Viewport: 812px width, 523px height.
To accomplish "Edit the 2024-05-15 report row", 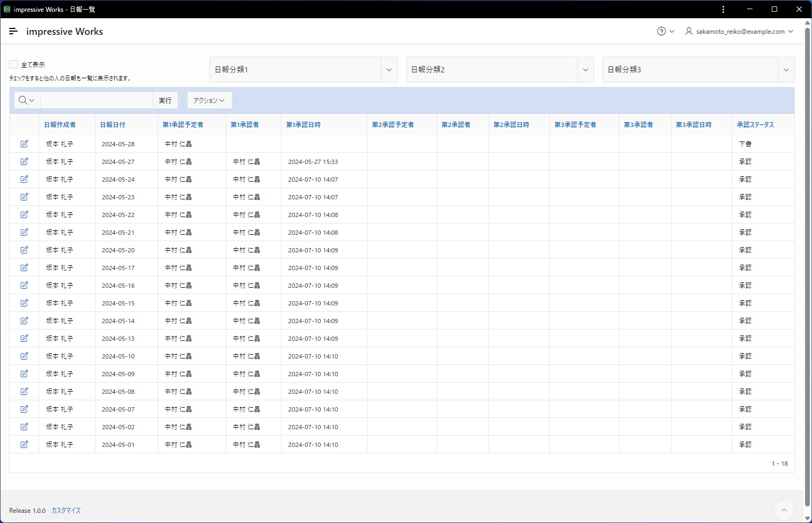I will pos(24,303).
